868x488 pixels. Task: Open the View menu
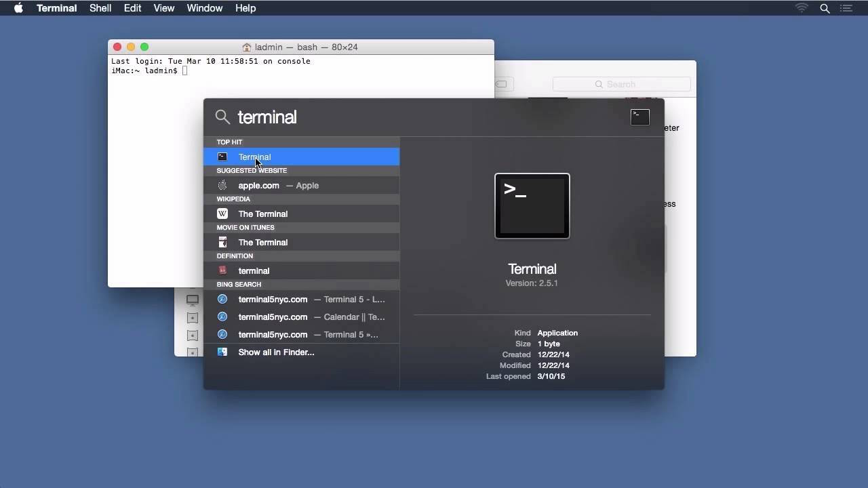pyautogui.click(x=164, y=8)
